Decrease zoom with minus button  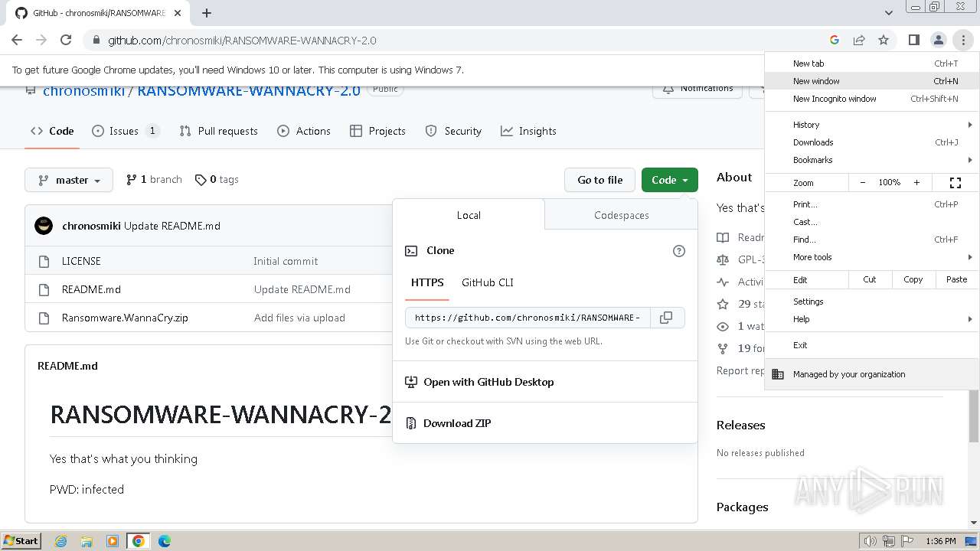pos(863,182)
